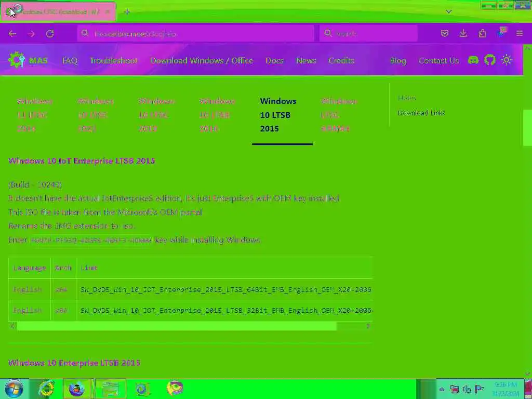Reload the current page

tap(50, 34)
